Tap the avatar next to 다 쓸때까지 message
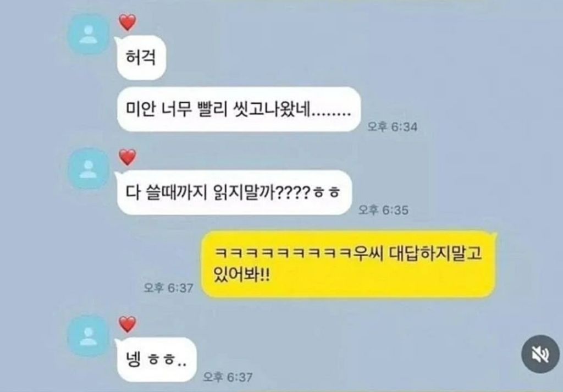 (x=89, y=169)
